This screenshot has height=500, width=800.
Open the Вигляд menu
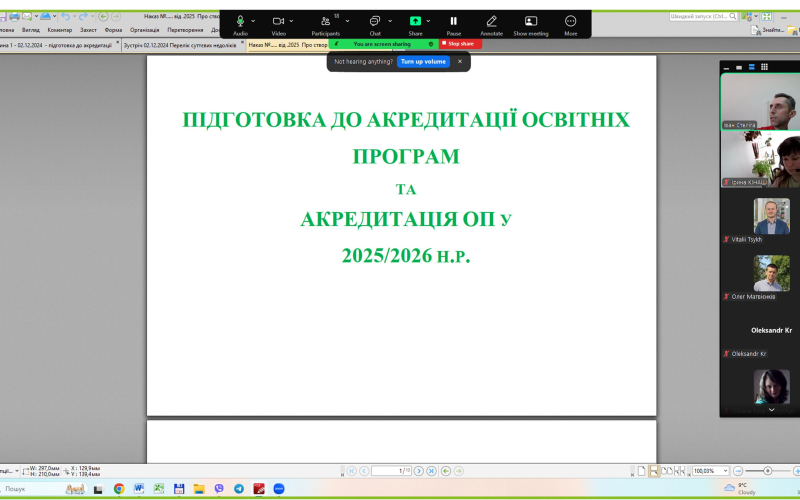pos(31,30)
